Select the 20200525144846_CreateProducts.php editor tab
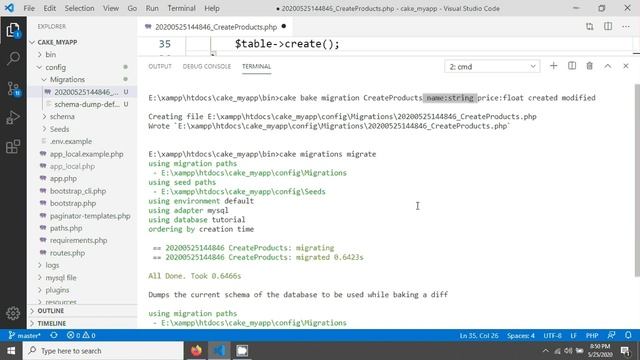The height and width of the screenshot is (360, 640). (x=215, y=27)
